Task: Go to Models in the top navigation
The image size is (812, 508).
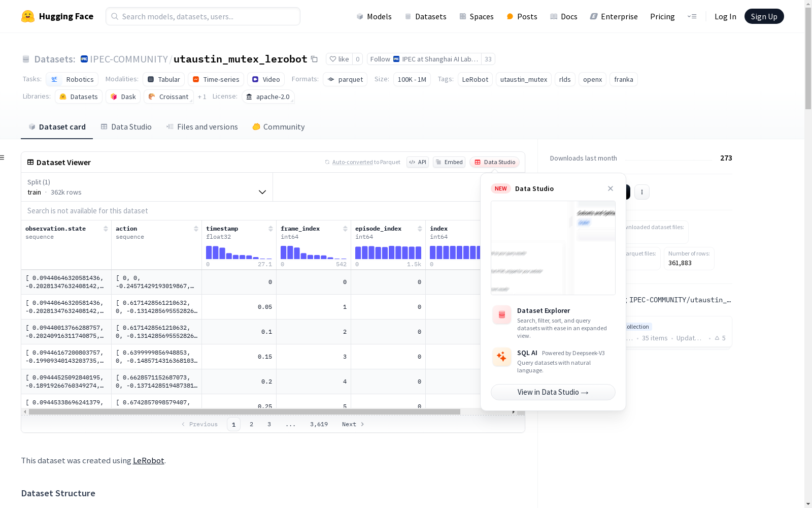Action: click(374, 16)
